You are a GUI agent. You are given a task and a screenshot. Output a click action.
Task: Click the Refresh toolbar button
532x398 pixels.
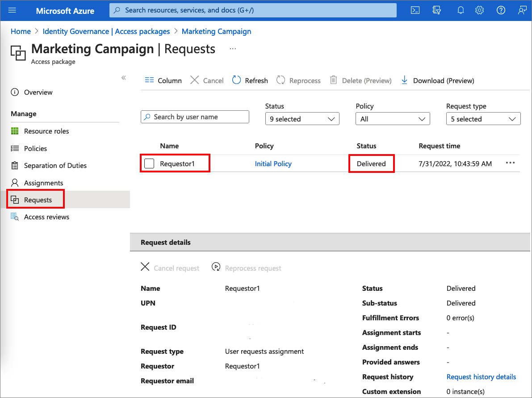[250, 80]
